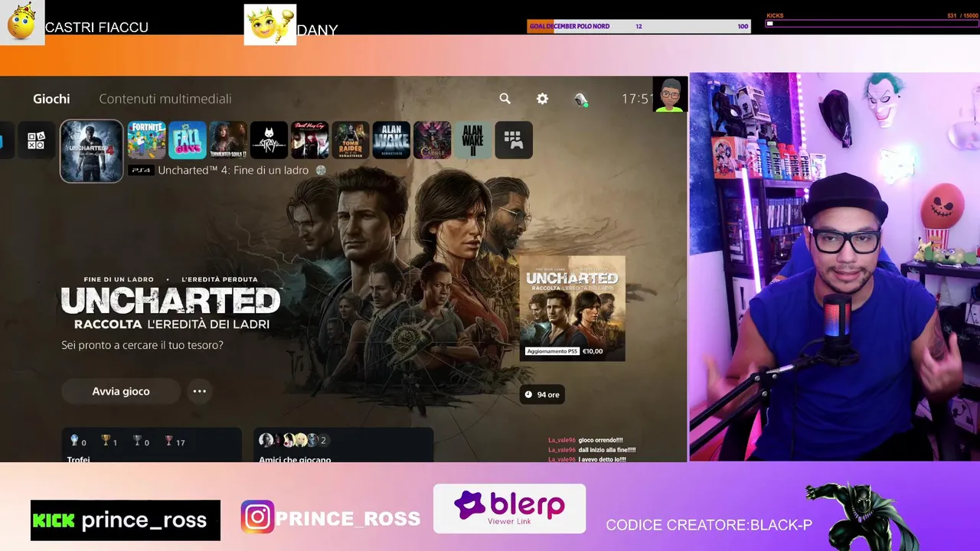
Task: Select the Alan Wake II tile
Action: 472,140
